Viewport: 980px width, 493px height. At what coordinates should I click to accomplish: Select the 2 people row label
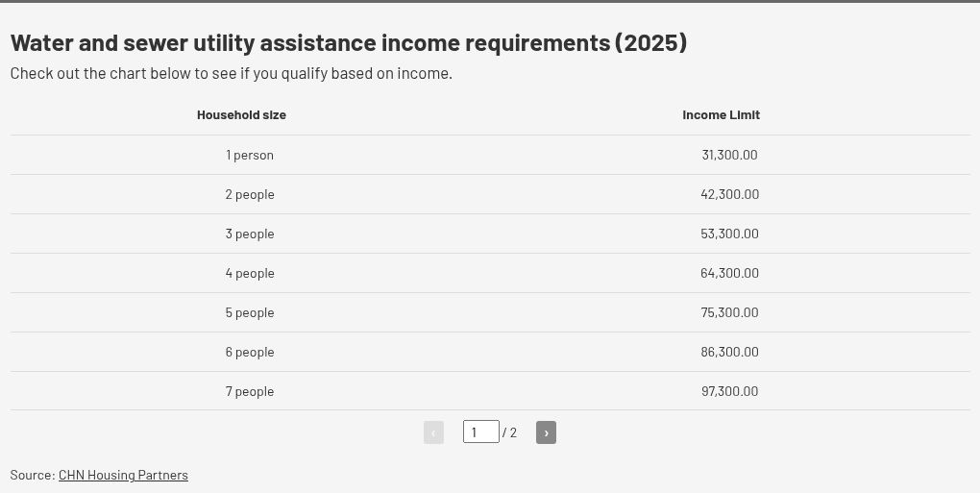click(250, 194)
